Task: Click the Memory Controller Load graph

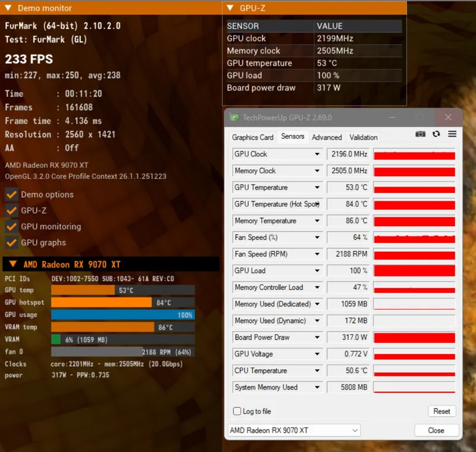Action: (x=414, y=288)
